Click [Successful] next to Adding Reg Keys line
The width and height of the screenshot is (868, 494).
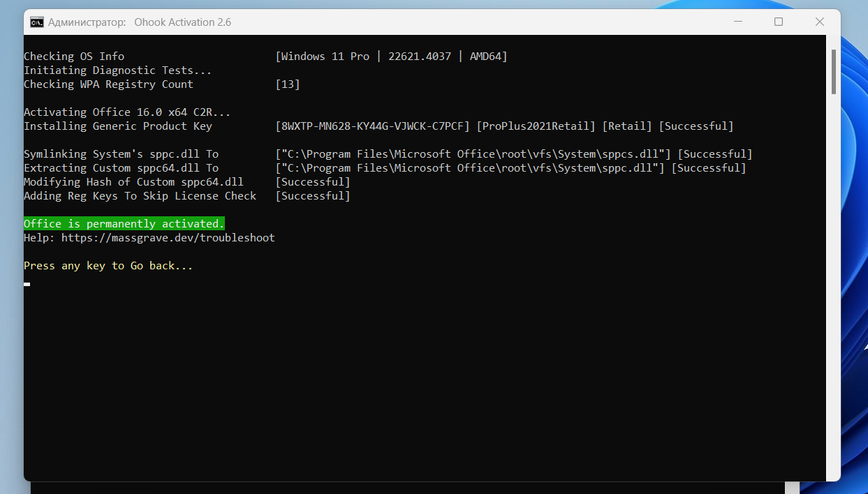click(313, 196)
